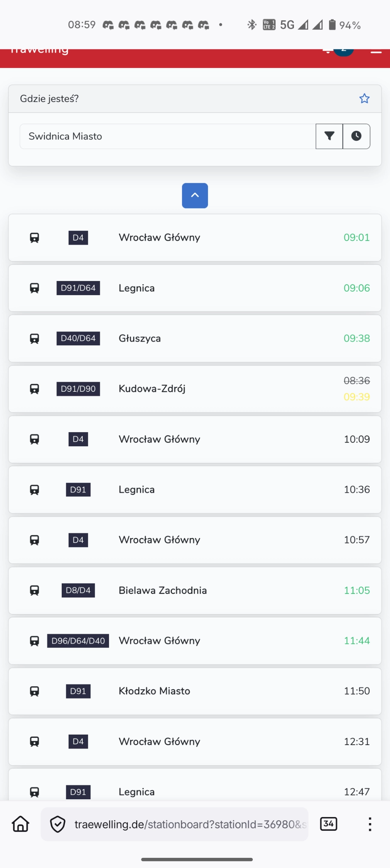Open the browser tabs counter showing 34
The height and width of the screenshot is (868, 390).
pos(329,823)
